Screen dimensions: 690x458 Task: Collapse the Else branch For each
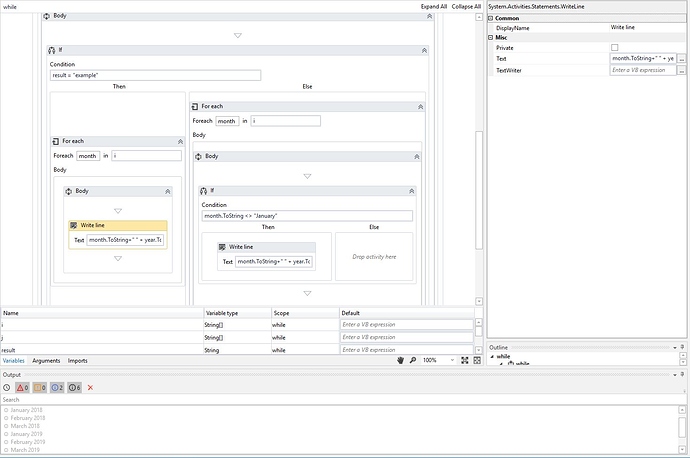(420, 107)
